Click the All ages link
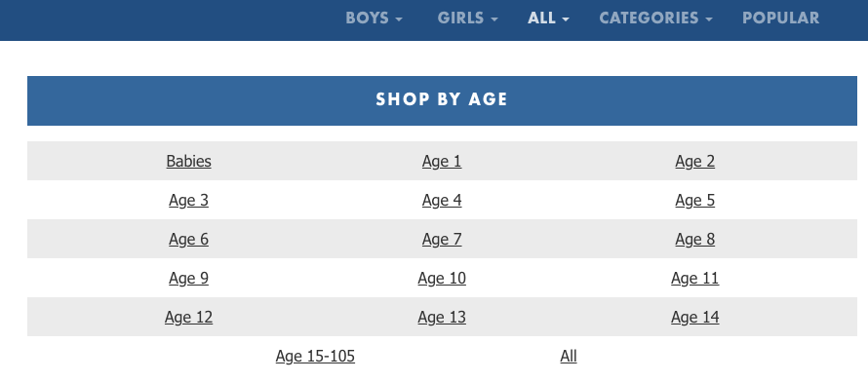The width and height of the screenshot is (868, 382). point(569,356)
